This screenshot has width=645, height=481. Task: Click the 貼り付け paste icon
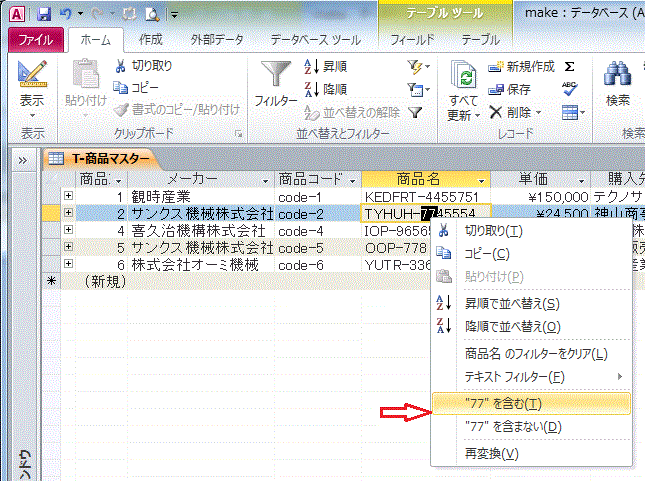(86, 74)
